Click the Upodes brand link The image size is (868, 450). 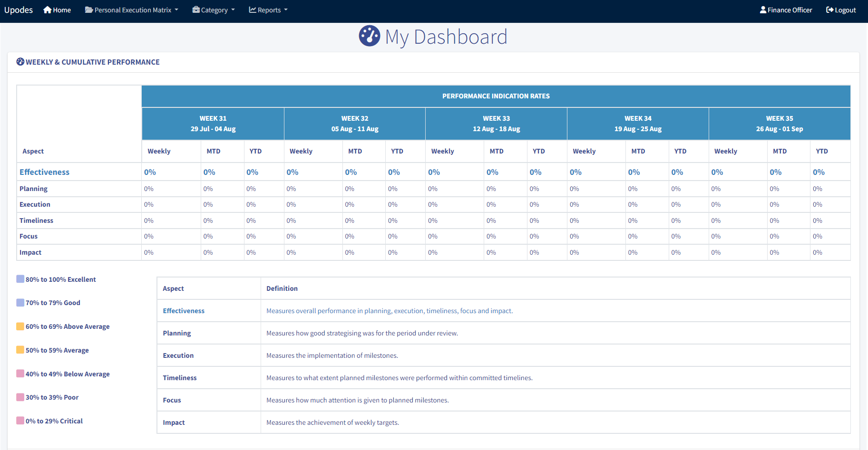click(x=19, y=10)
